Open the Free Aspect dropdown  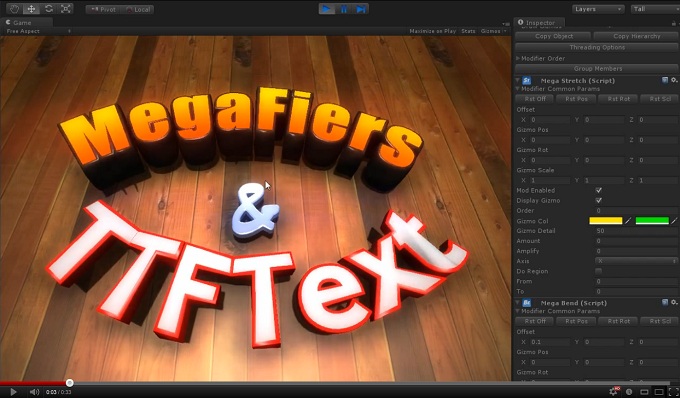(39, 31)
